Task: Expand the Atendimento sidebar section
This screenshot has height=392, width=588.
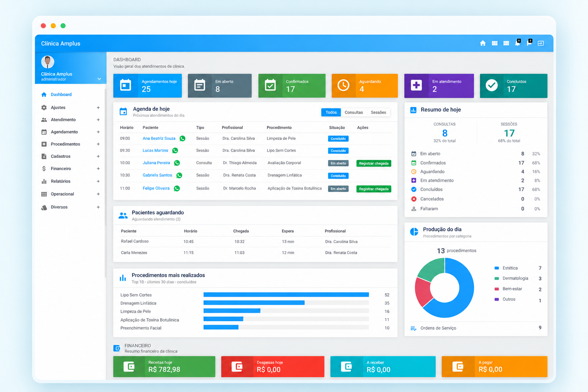Action: [x=98, y=120]
